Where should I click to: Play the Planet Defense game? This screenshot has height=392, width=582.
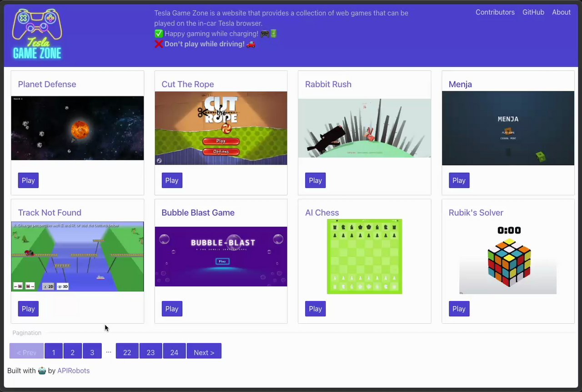click(x=28, y=181)
